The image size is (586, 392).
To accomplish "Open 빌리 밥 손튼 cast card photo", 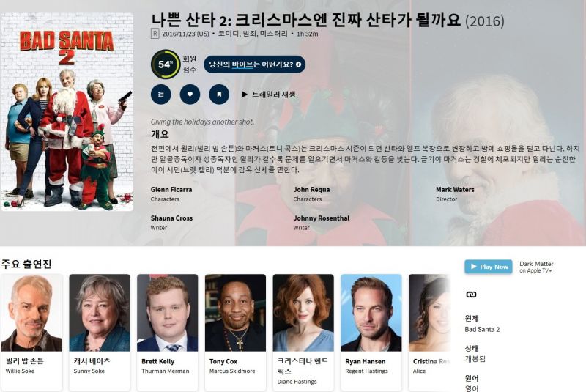I will tap(31, 313).
